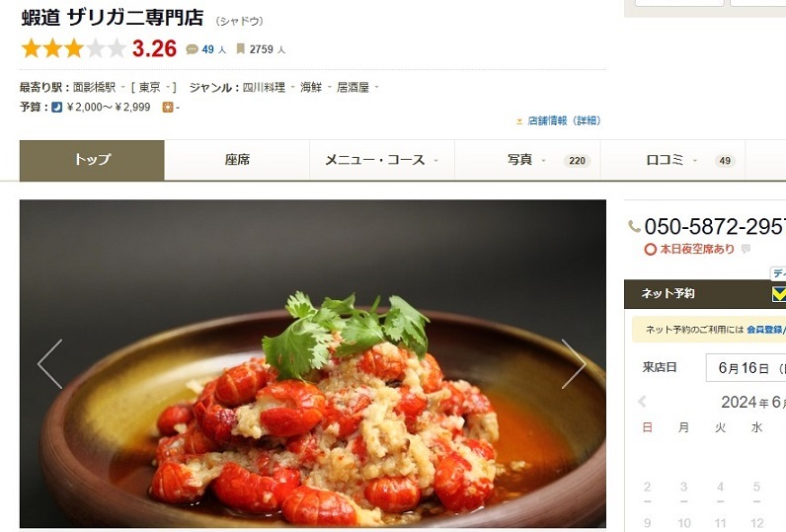Expand the 四川料理 genre dropdown
Screen dimensions: 786x532
292,87
